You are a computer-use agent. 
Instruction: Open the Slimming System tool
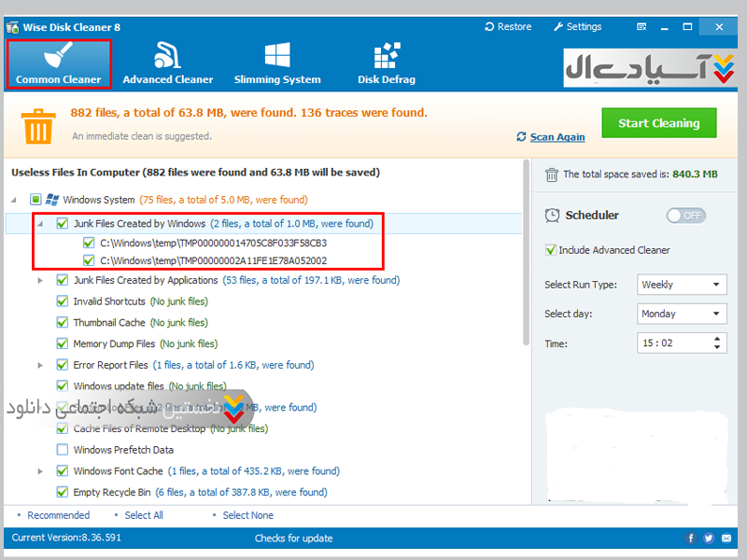pos(276,63)
